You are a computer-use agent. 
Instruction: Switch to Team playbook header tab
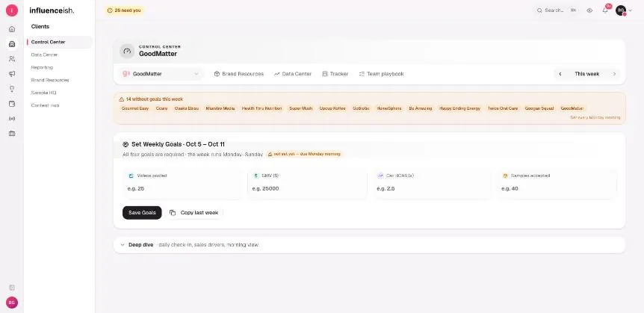[x=382, y=74]
